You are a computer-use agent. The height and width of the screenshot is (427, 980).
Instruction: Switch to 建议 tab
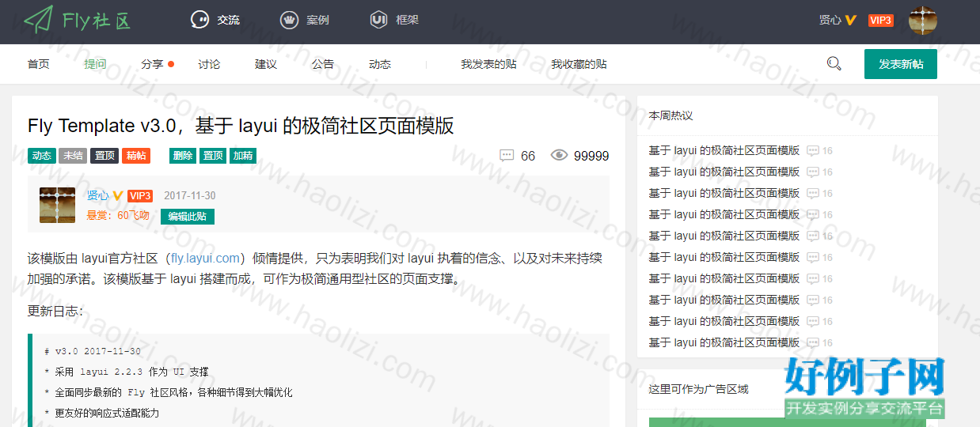(x=266, y=64)
